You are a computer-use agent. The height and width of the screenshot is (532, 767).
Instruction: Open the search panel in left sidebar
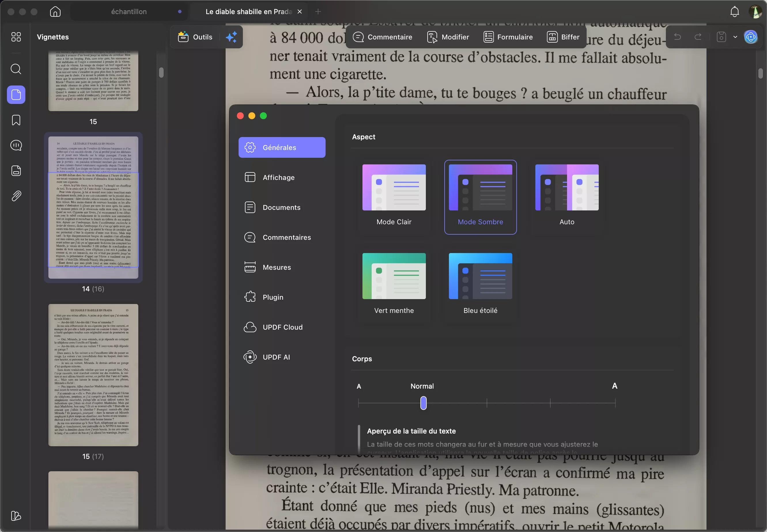pos(16,69)
